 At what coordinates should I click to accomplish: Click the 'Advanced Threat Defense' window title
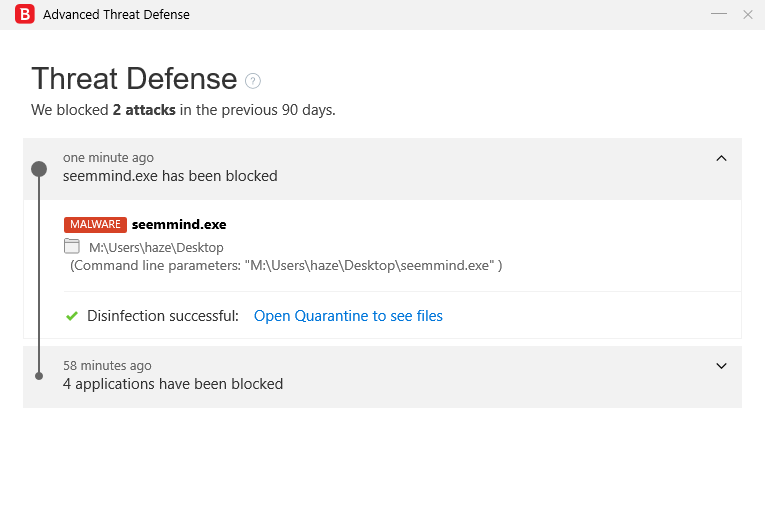pos(116,15)
